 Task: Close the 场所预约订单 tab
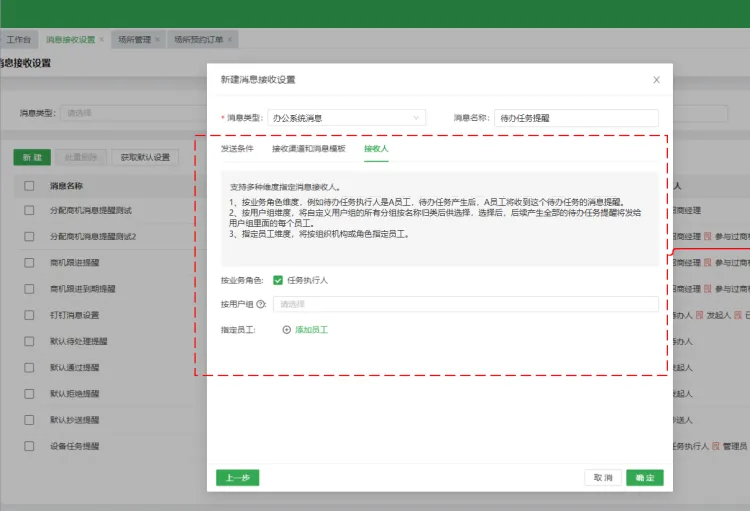click(230, 39)
